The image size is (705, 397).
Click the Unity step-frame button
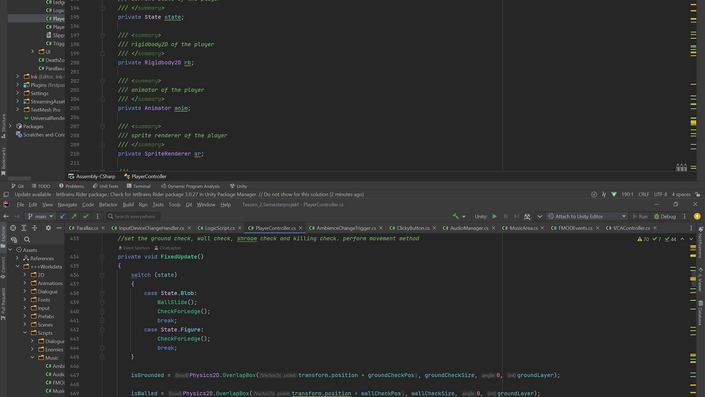(516, 216)
